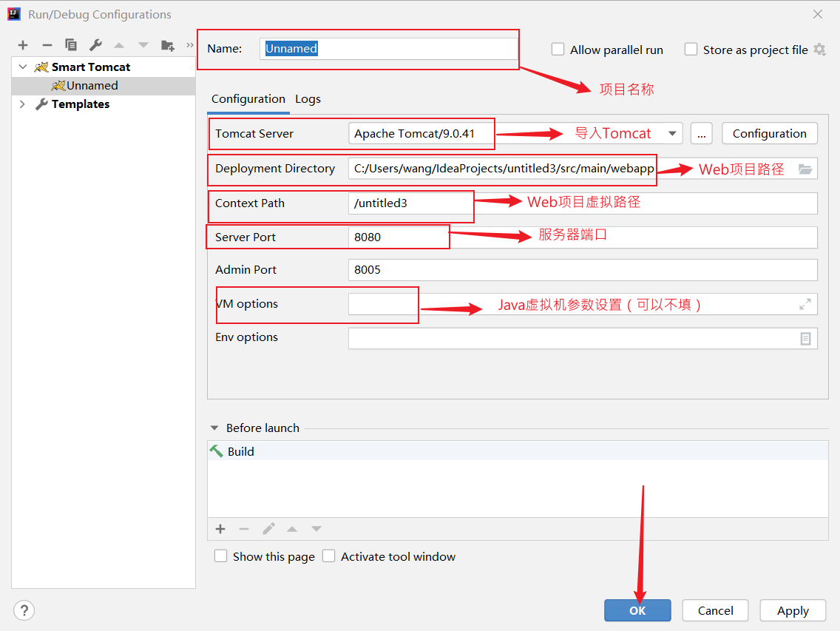Image resolution: width=840 pixels, height=631 pixels.
Task: Open the Tomcat Server dropdown
Action: 672,134
